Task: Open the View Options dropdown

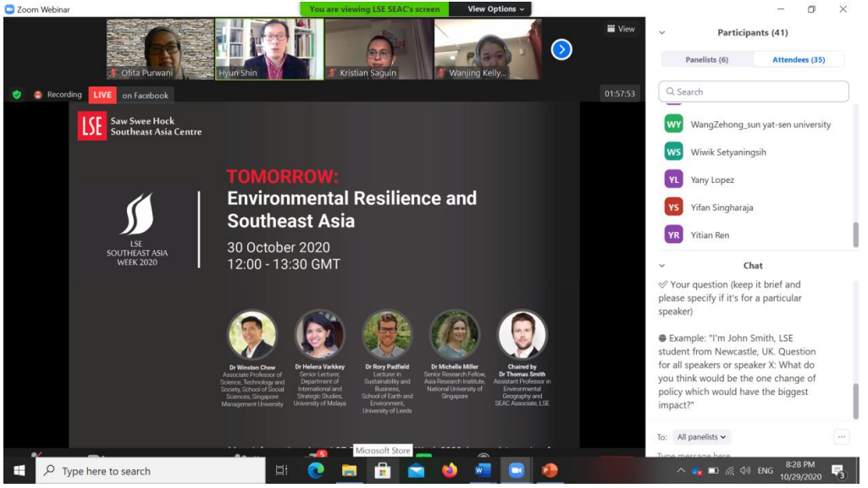Action: (495, 8)
